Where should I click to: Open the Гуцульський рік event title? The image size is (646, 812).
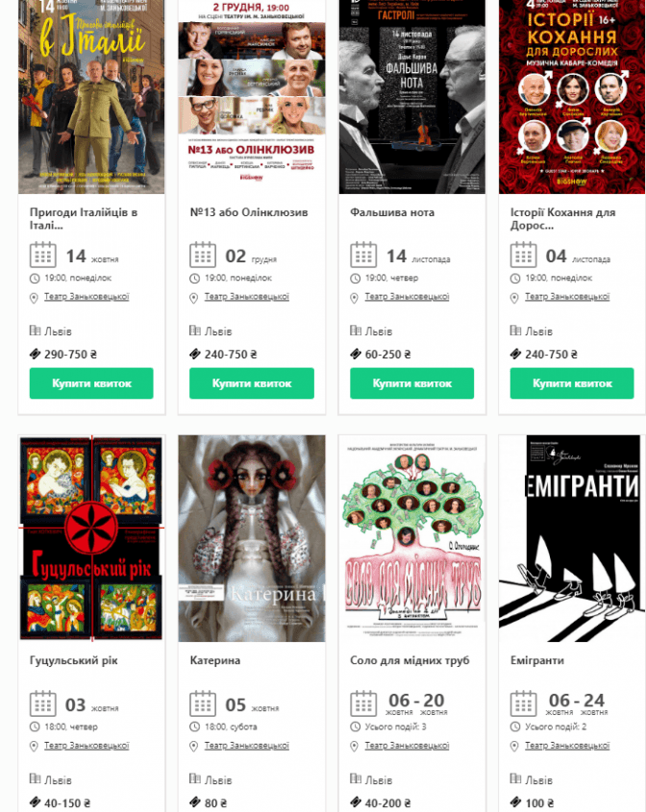click(x=74, y=661)
